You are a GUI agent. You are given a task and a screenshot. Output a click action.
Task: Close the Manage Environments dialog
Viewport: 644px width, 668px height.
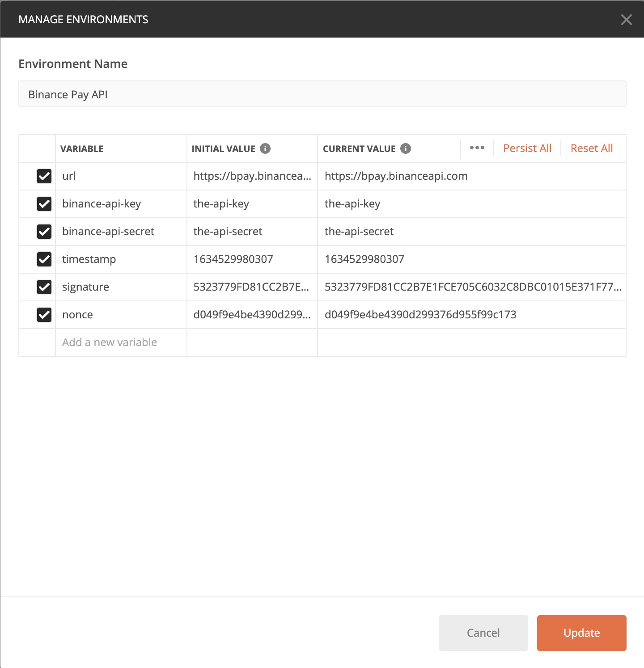tap(626, 19)
